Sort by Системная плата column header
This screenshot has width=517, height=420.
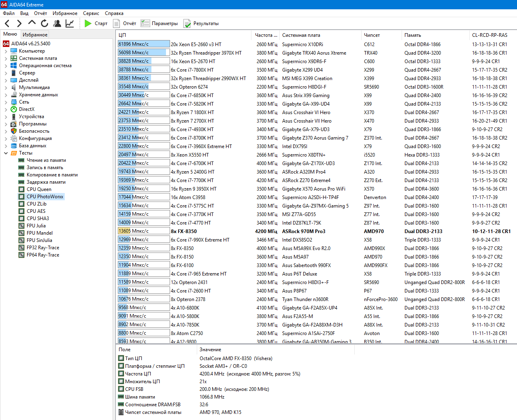point(320,35)
